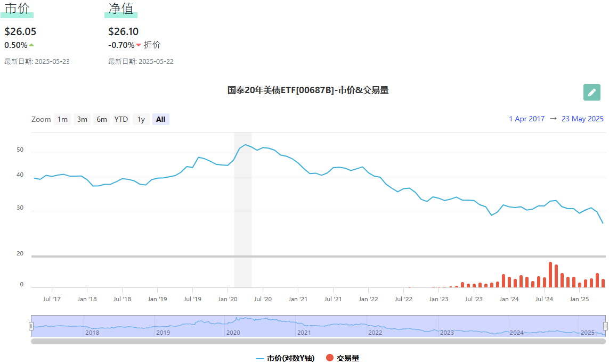Click the Zoom label

pyautogui.click(x=41, y=119)
